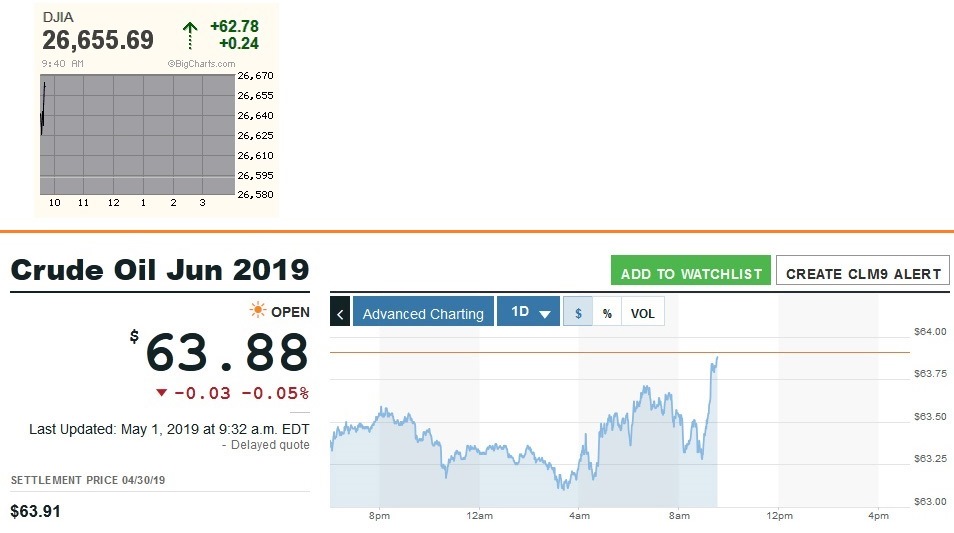Click the $63.91 settlement price value
Screen dimensions: 954x533
36,512
